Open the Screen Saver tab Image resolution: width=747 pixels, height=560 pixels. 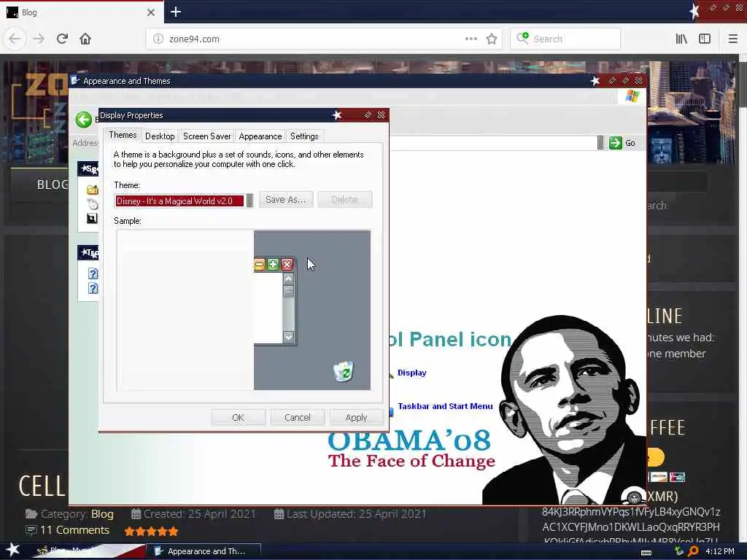[x=206, y=136]
